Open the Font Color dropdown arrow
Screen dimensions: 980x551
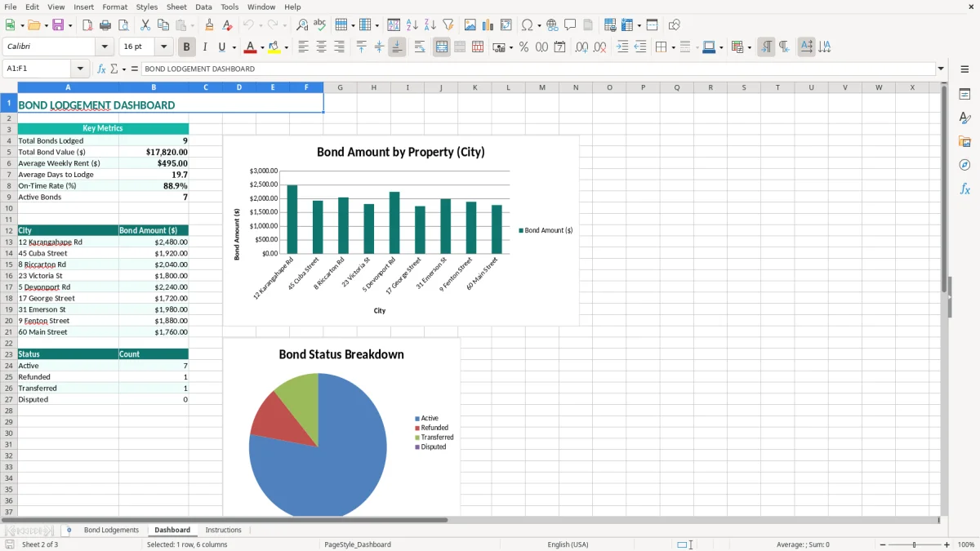pos(262,47)
